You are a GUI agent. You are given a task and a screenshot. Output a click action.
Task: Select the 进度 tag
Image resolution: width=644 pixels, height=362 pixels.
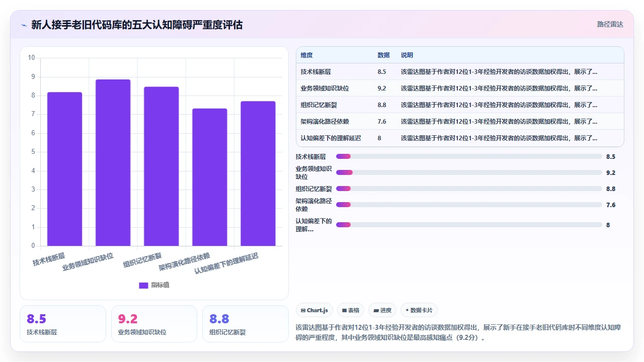(382, 310)
